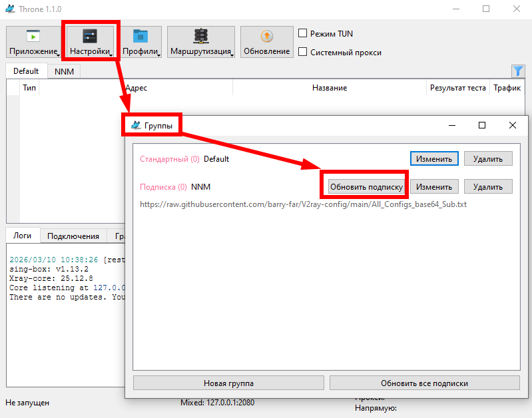Image resolution: width=532 pixels, height=418 pixels.
Task: Switch to the Default group tab
Action: tap(26, 71)
